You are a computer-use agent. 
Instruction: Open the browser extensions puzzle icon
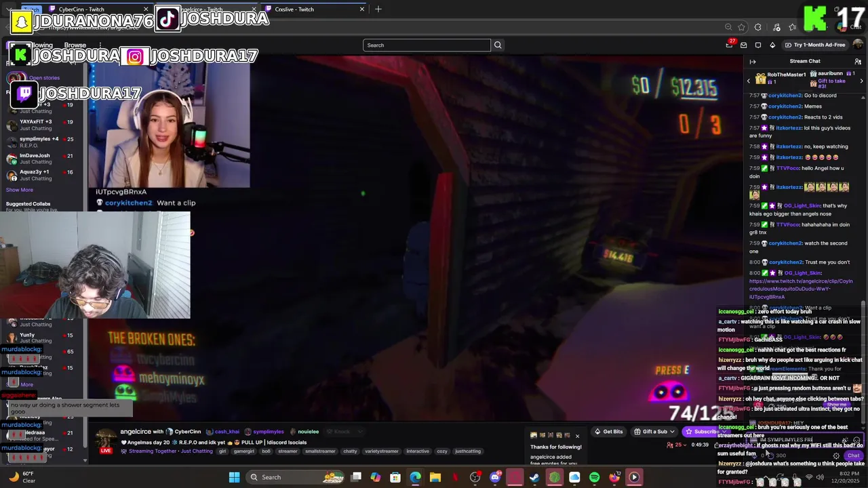tap(758, 27)
